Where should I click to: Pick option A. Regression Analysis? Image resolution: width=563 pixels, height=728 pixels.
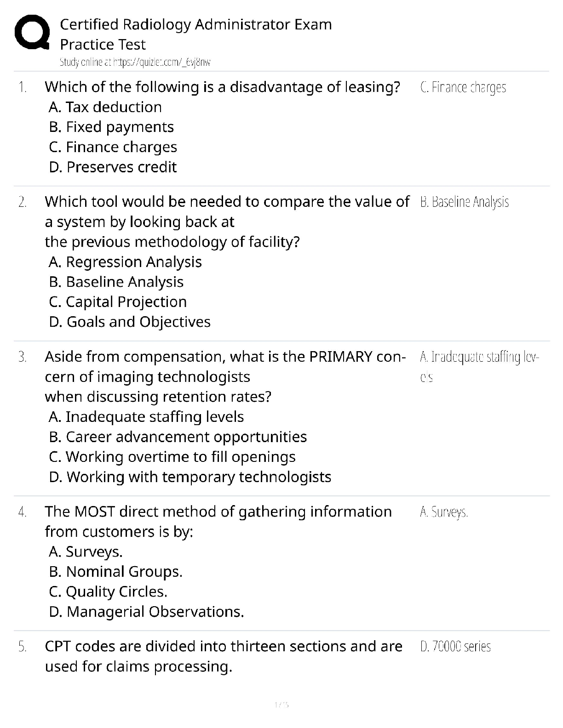(125, 262)
